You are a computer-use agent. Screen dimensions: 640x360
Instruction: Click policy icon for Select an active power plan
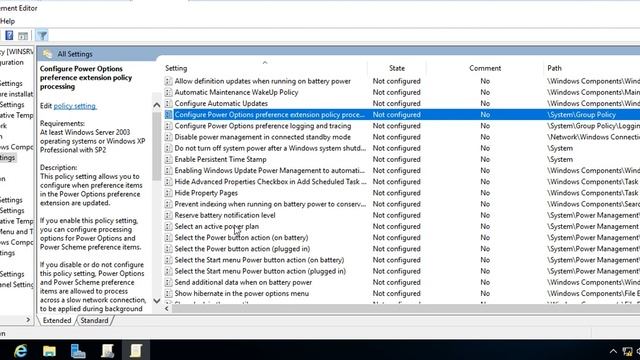coord(168,226)
